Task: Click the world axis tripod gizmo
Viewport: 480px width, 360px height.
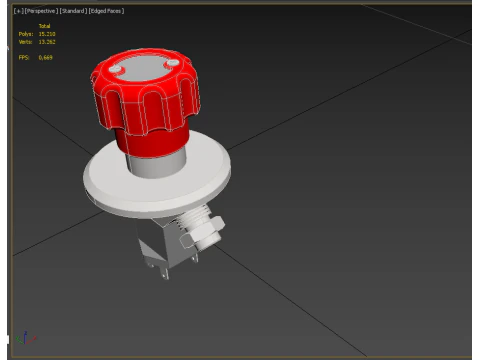Action: tap(26, 338)
